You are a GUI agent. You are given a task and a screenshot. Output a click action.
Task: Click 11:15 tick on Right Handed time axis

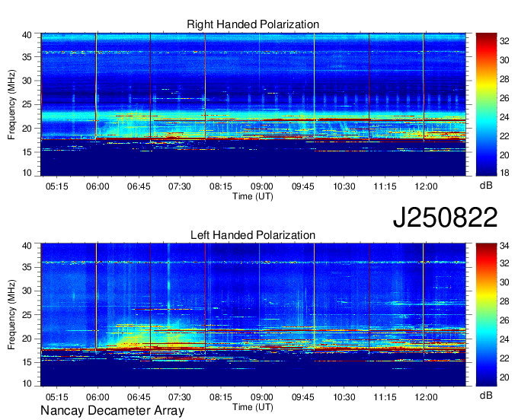coord(385,186)
